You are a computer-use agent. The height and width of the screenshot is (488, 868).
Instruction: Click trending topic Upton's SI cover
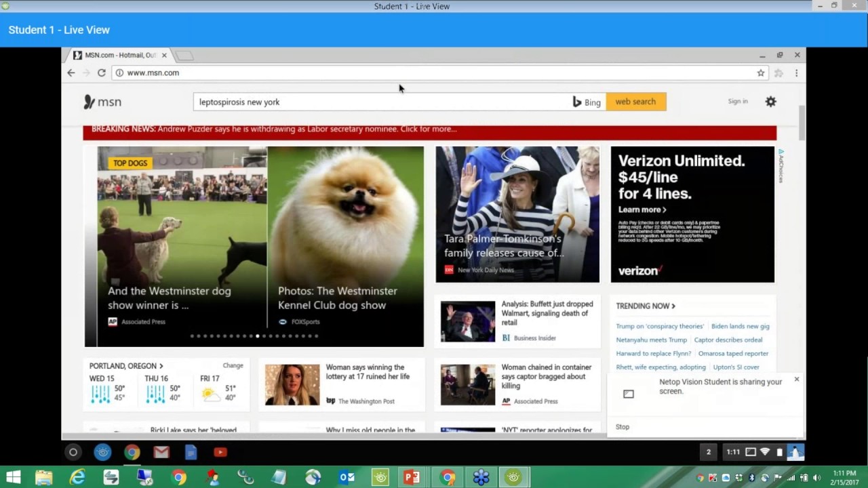[x=736, y=367]
